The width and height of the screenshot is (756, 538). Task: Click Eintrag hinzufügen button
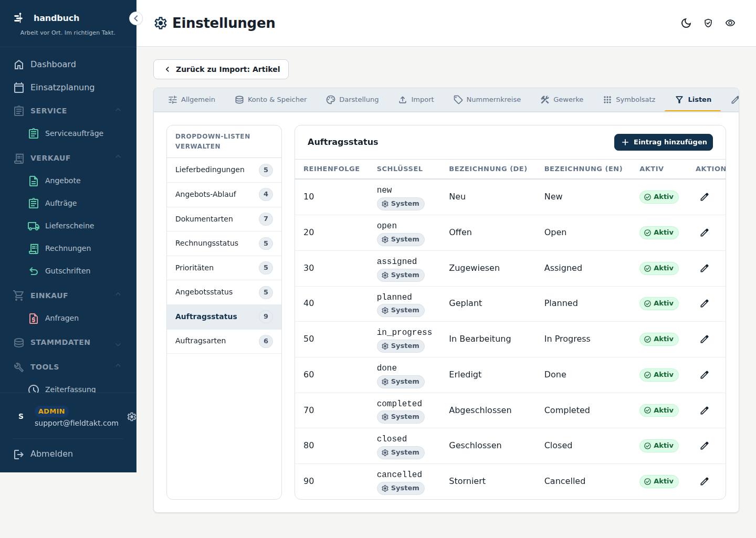click(664, 142)
